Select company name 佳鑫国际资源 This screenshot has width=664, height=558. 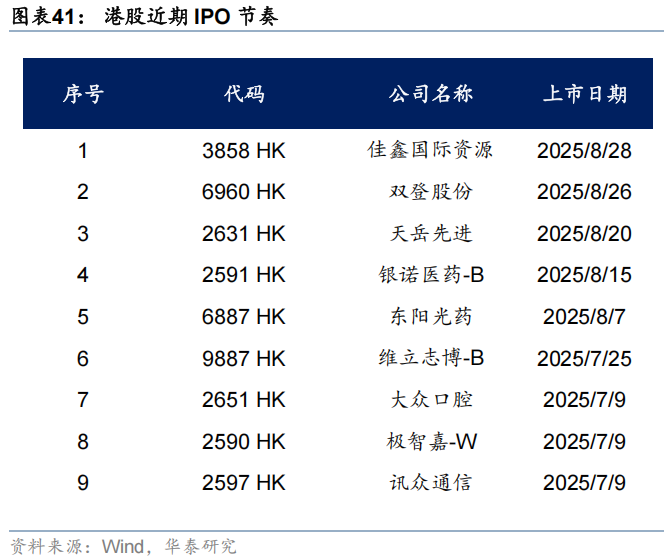click(x=430, y=150)
